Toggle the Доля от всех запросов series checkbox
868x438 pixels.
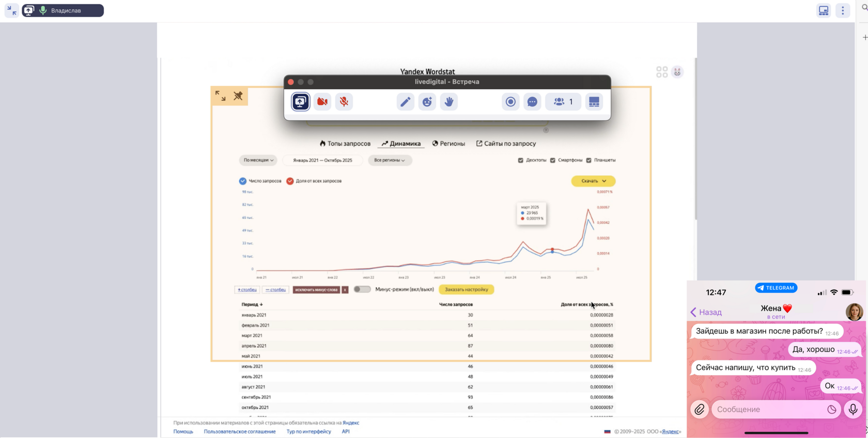[290, 181]
